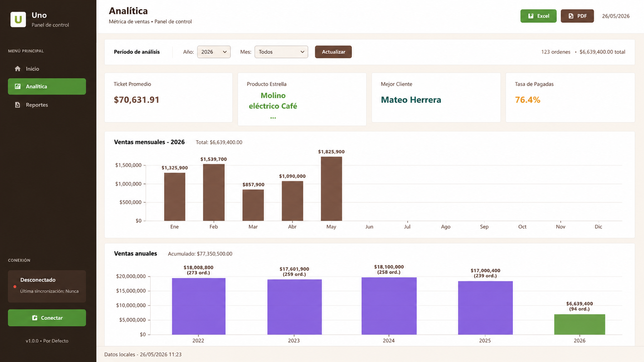The width and height of the screenshot is (644, 362).
Task: Go to the Reportes menu item
Action: 47,105
